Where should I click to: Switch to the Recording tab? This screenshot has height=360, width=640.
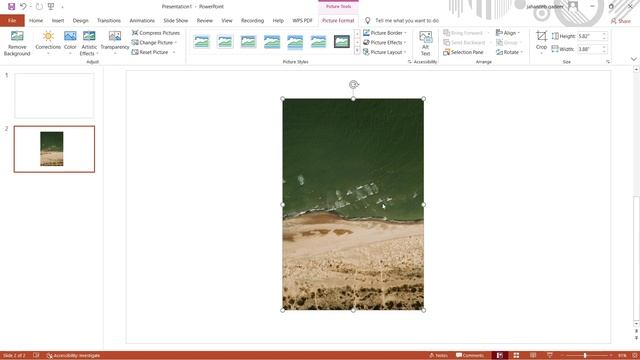click(252, 20)
